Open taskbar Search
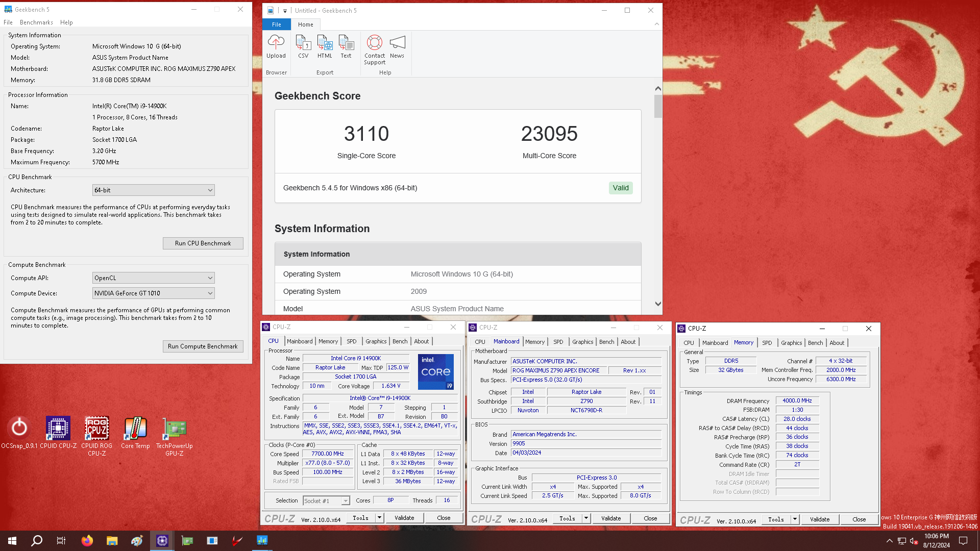The height and width of the screenshot is (551, 980). 37,541
